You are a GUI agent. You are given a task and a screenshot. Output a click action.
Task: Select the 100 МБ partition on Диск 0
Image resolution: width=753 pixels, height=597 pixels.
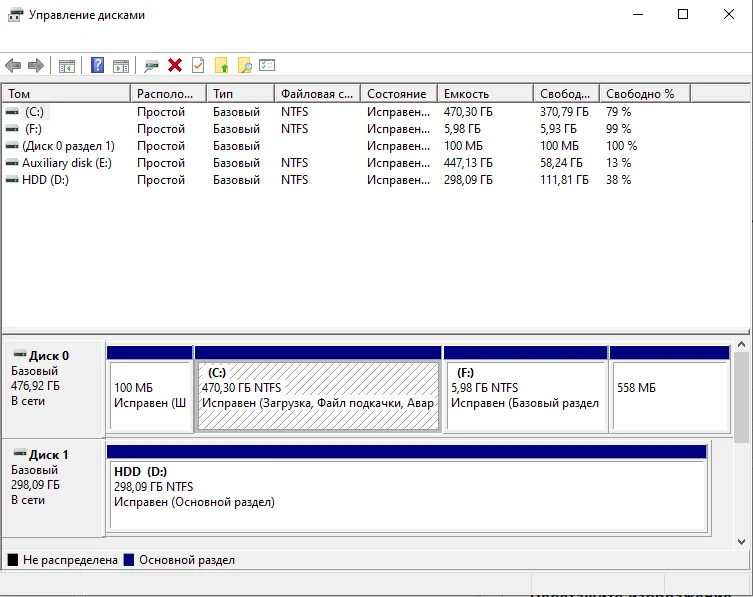coord(150,395)
